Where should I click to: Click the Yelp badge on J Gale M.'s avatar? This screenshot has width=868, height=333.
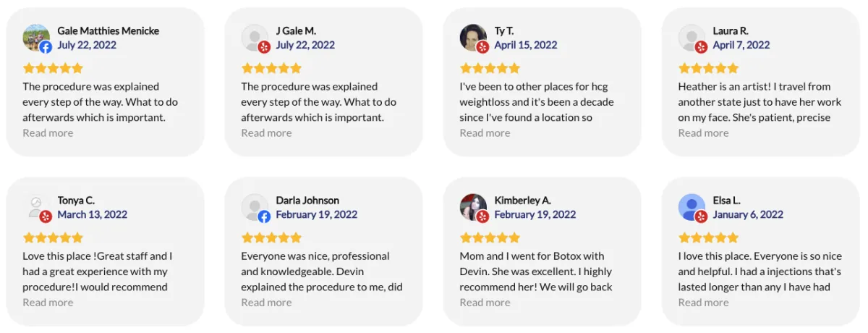pos(264,47)
